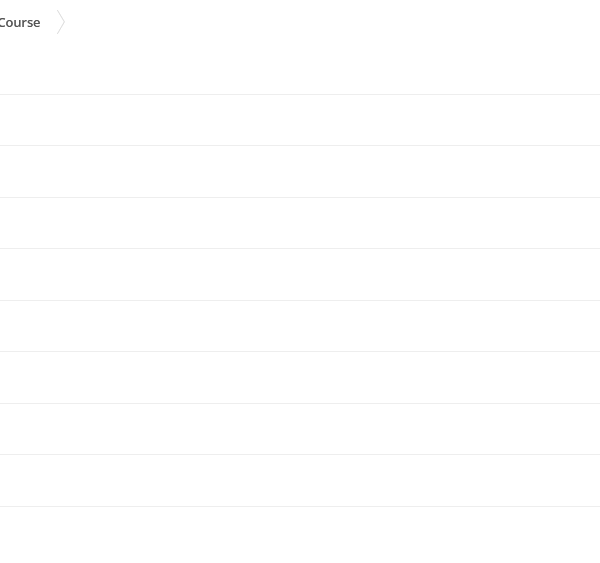Select the eighth empty list row
The height and width of the screenshot is (563, 600).
point(300,480)
